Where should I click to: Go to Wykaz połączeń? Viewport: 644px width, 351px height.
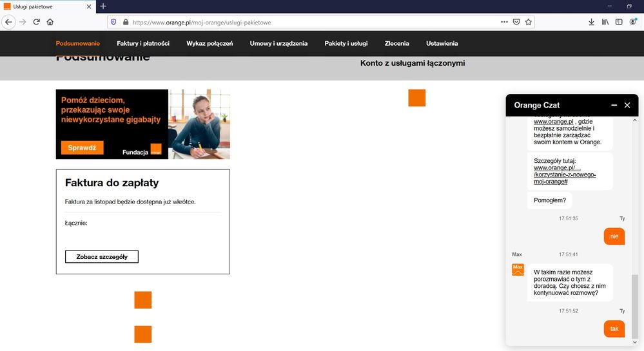[210, 44]
